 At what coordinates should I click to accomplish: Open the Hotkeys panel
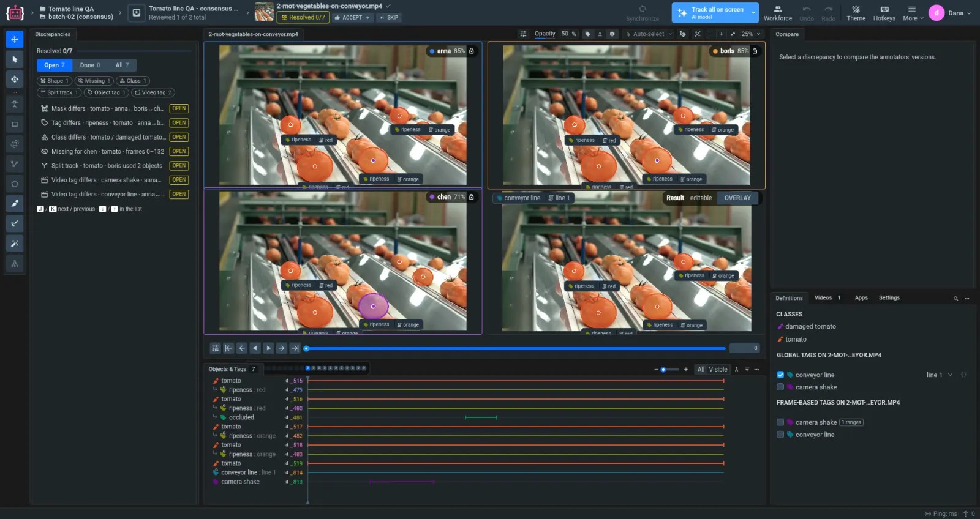click(884, 13)
